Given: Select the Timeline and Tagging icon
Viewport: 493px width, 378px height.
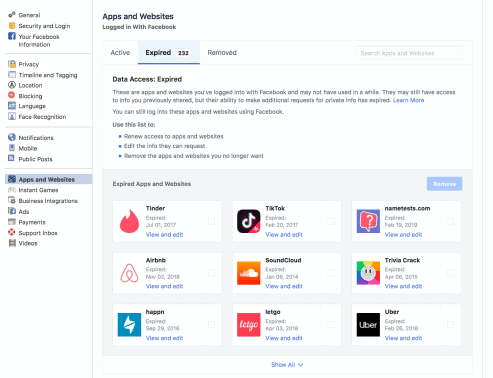Looking at the screenshot, I should 12,75.
